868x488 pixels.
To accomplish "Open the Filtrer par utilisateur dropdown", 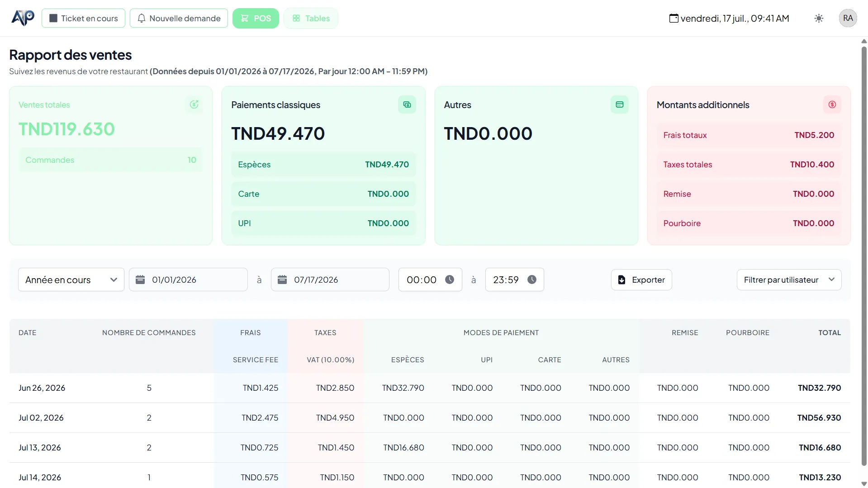I will coord(789,280).
